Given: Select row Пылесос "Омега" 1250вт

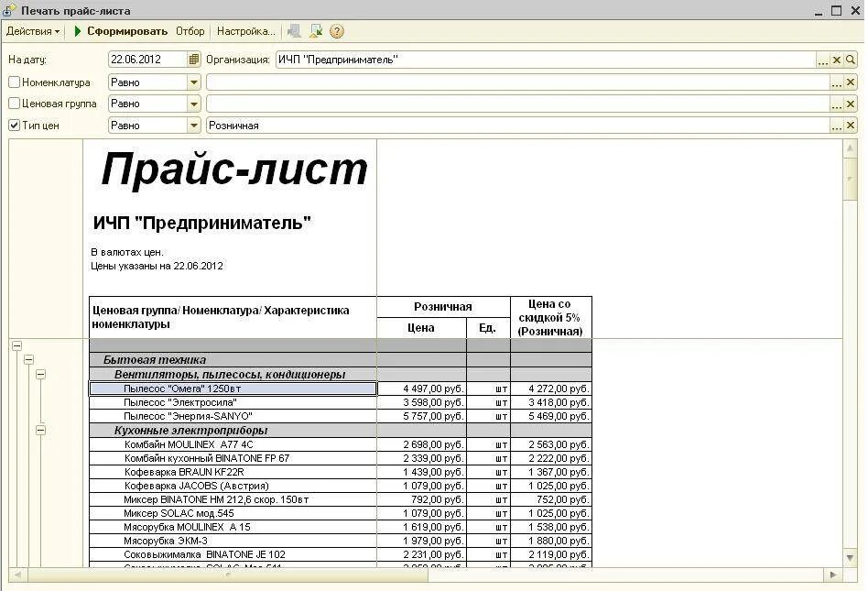Looking at the screenshot, I should coord(233,389).
